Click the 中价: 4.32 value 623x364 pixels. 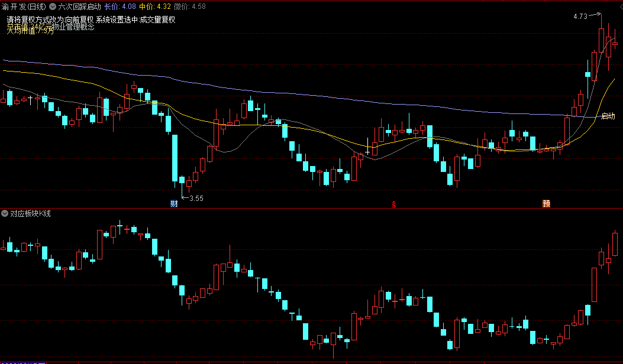pyautogui.click(x=155, y=6)
